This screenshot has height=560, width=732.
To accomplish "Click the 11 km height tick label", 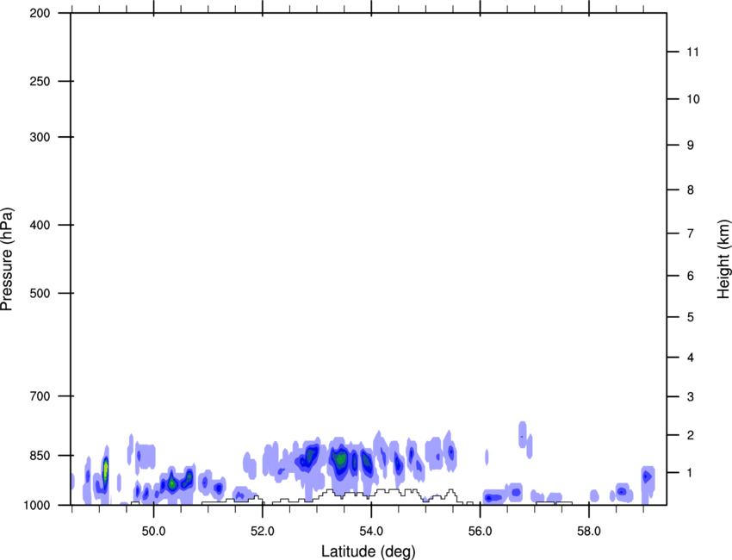I will [693, 52].
